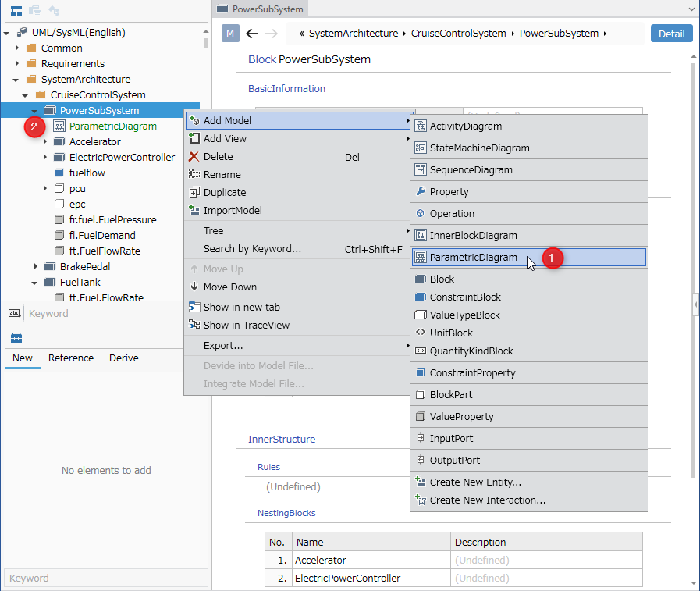700x591 pixels.
Task: Click the keyword search icon beside Keyword field
Action: [15, 313]
